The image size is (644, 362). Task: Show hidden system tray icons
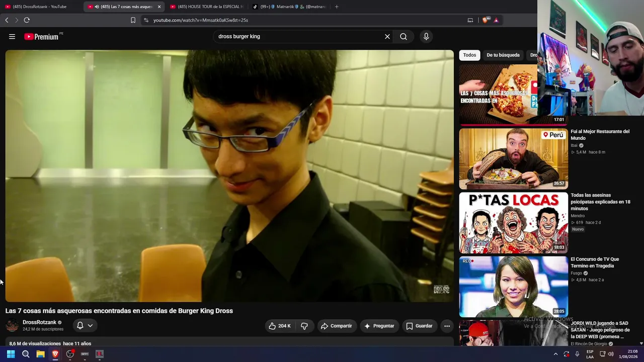tap(555, 354)
